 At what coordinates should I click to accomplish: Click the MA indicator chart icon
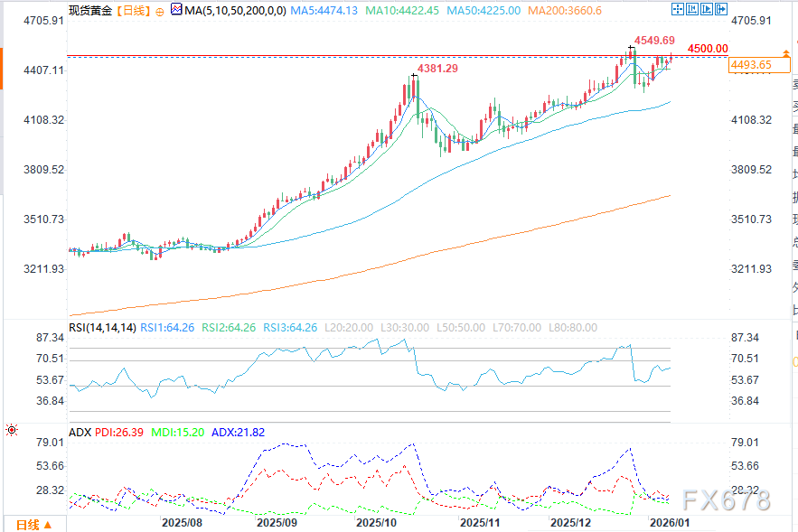point(175,11)
